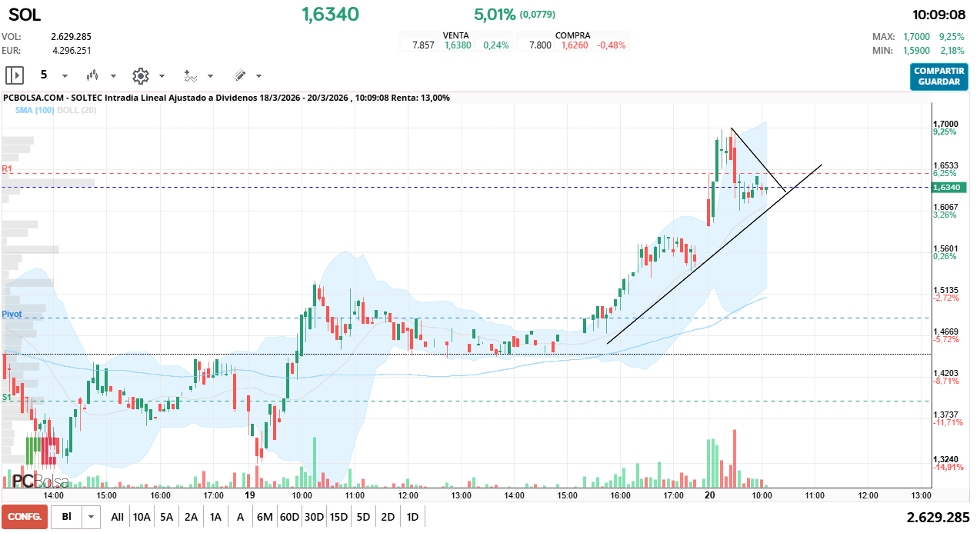Click the side panel expand icon

click(x=15, y=75)
